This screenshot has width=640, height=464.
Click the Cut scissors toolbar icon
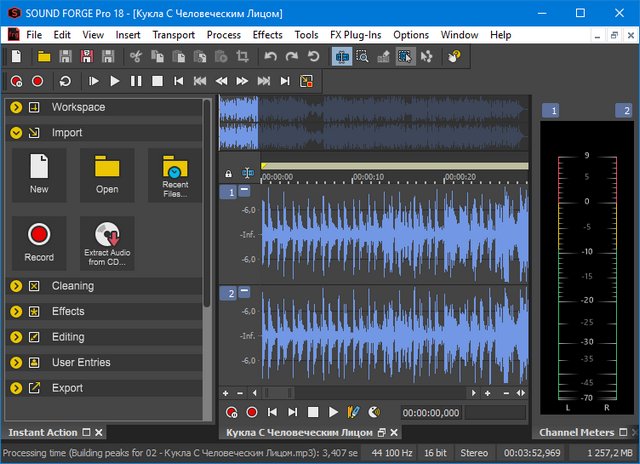coord(135,58)
